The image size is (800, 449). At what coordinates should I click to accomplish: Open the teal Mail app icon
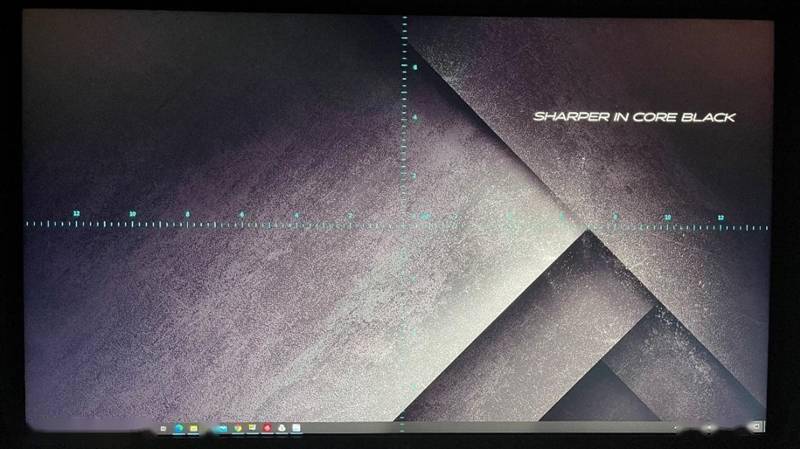[x=222, y=429]
